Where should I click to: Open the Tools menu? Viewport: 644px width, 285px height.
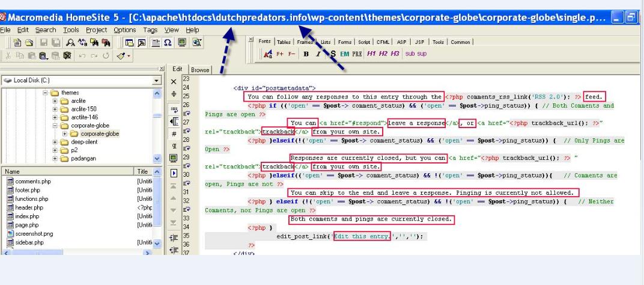point(71,30)
